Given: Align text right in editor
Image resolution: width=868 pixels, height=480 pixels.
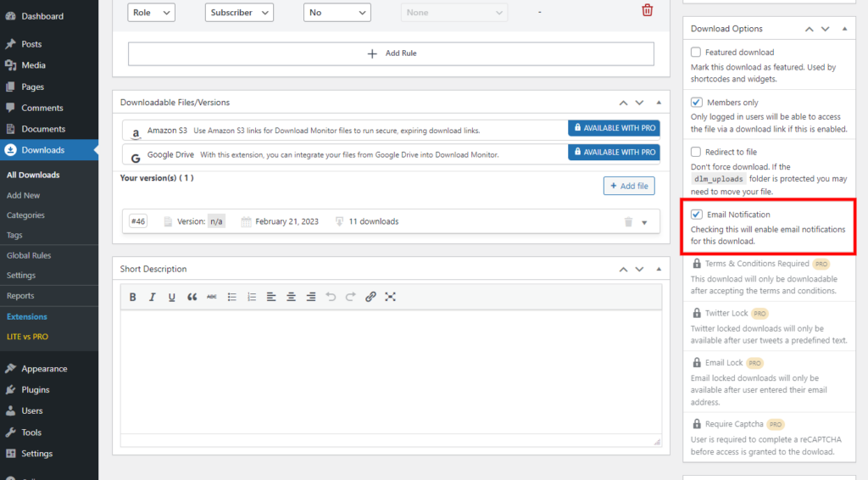Looking at the screenshot, I should [310, 297].
